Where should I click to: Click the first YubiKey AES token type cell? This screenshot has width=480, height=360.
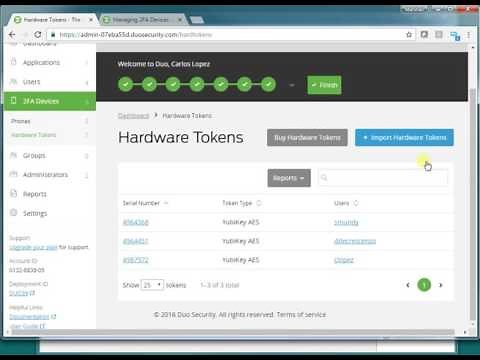point(241,222)
